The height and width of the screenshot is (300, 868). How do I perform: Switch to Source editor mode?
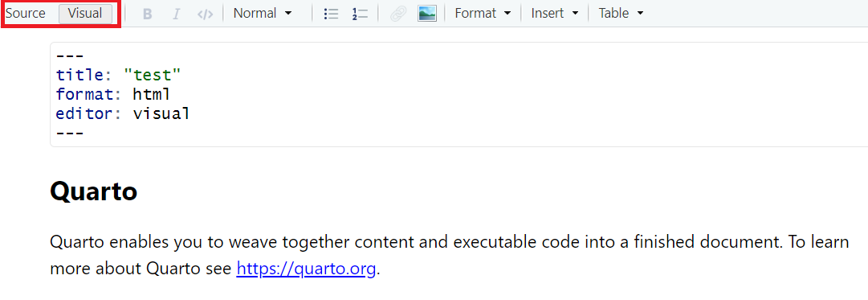(x=26, y=14)
